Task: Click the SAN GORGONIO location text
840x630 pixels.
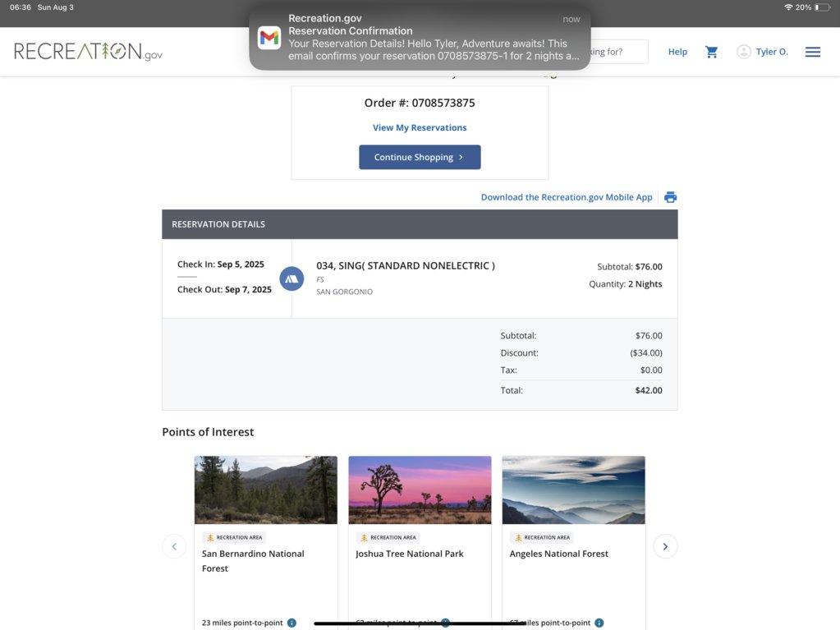Action: (345, 292)
